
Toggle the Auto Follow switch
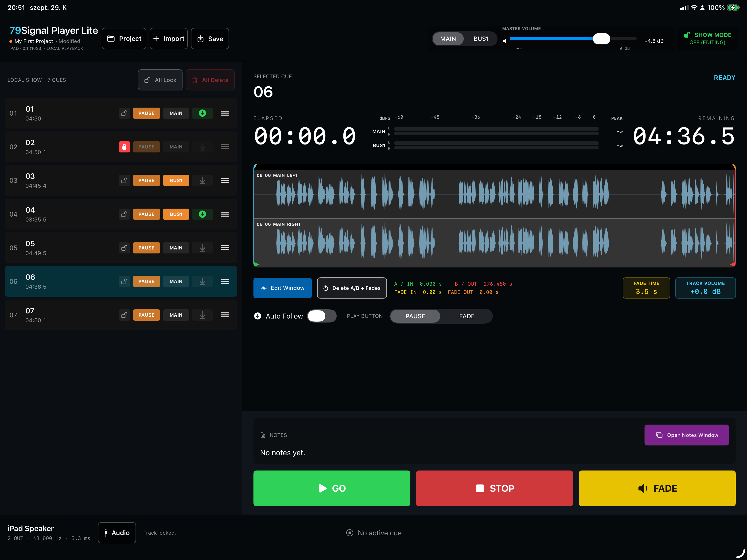pyautogui.click(x=322, y=316)
